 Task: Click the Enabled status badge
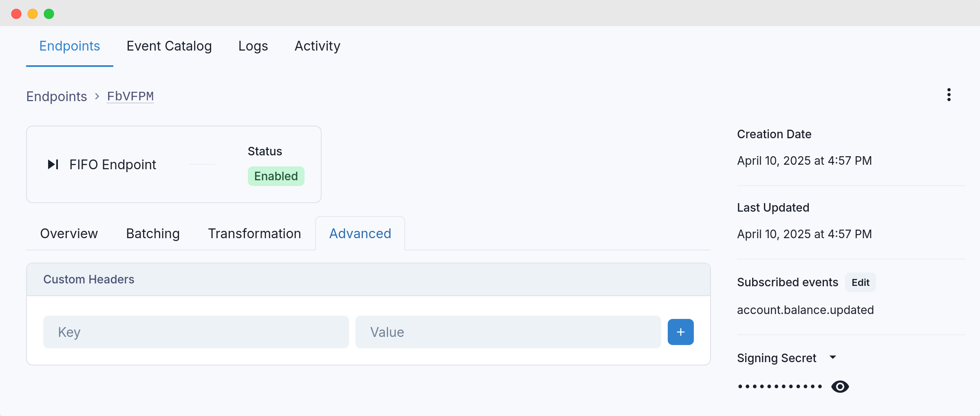pyautogui.click(x=276, y=176)
